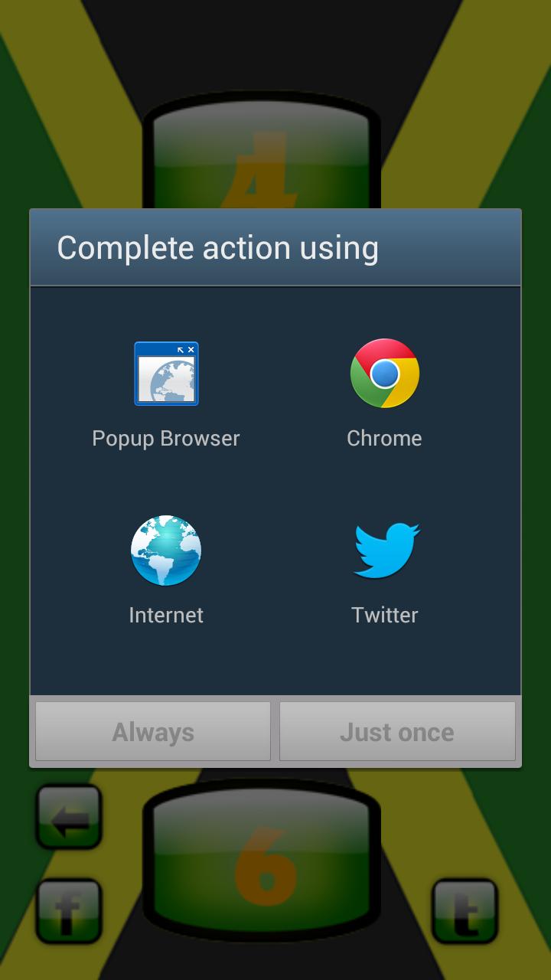The height and width of the screenshot is (980, 551).
Task: Click the separator below dialog title
Action: pyautogui.click(x=275, y=286)
